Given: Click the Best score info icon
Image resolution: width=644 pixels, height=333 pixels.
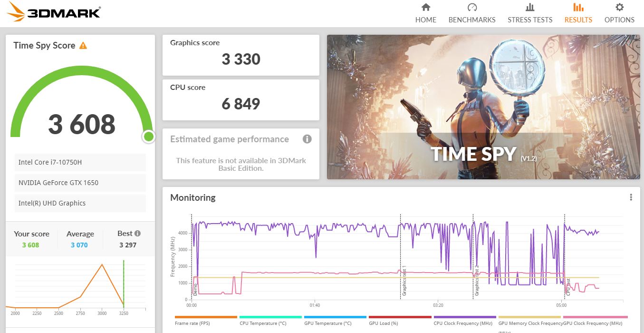Looking at the screenshot, I should [137, 234].
